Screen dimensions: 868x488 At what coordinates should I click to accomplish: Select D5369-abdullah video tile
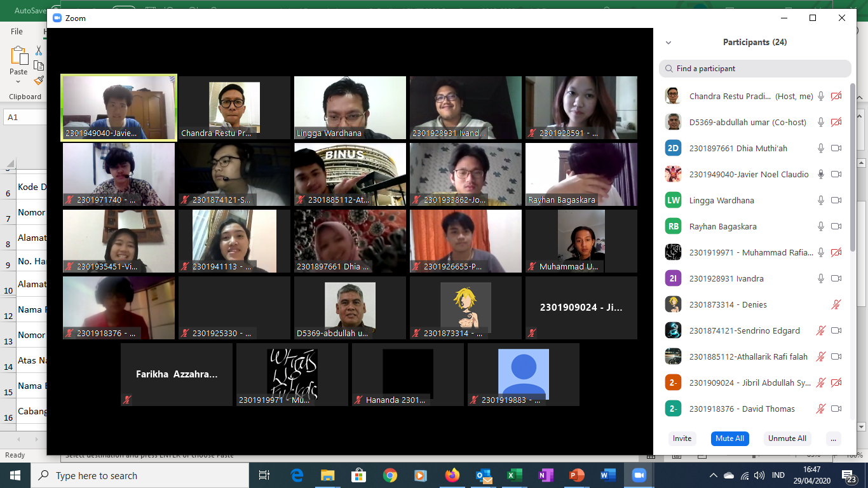click(x=350, y=308)
